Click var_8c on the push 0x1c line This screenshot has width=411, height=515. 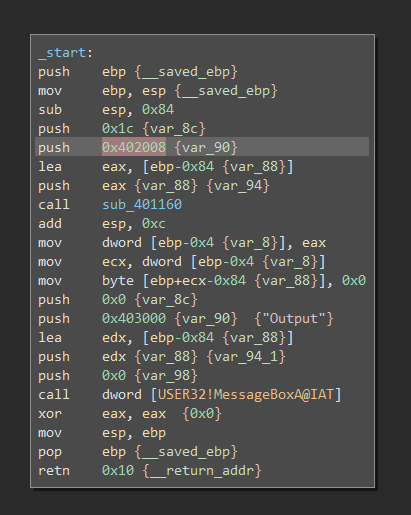[174, 128]
